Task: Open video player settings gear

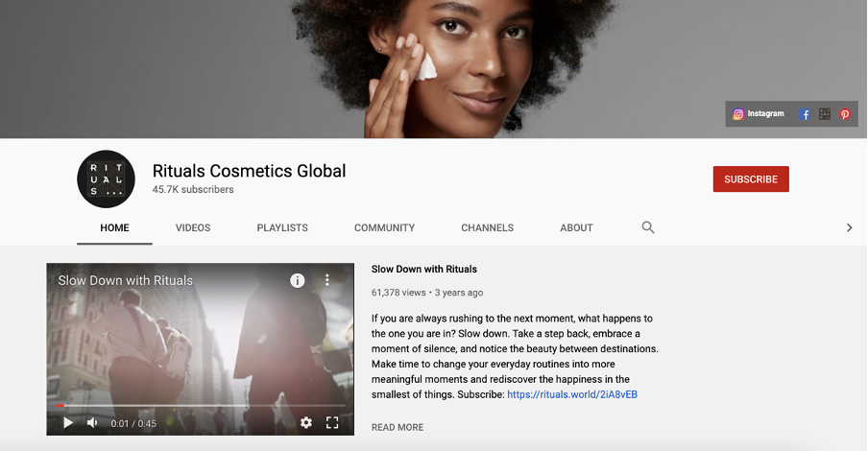Action: pyautogui.click(x=306, y=422)
